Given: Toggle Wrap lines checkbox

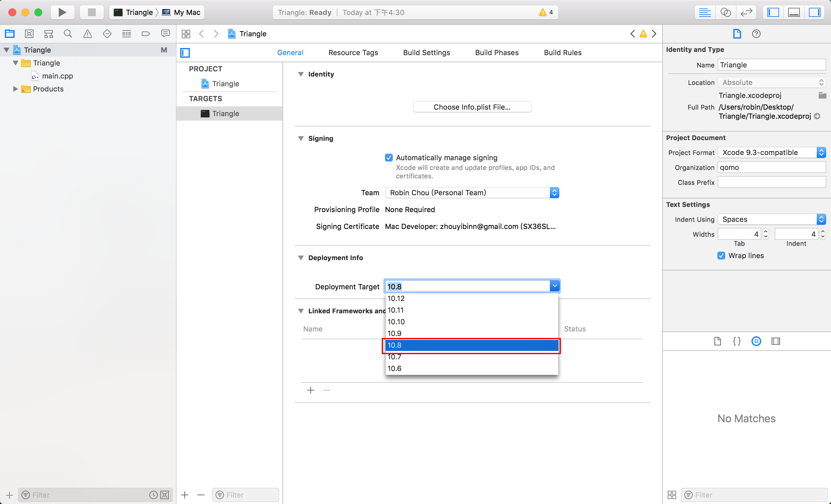Looking at the screenshot, I should [x=721, y=256].
